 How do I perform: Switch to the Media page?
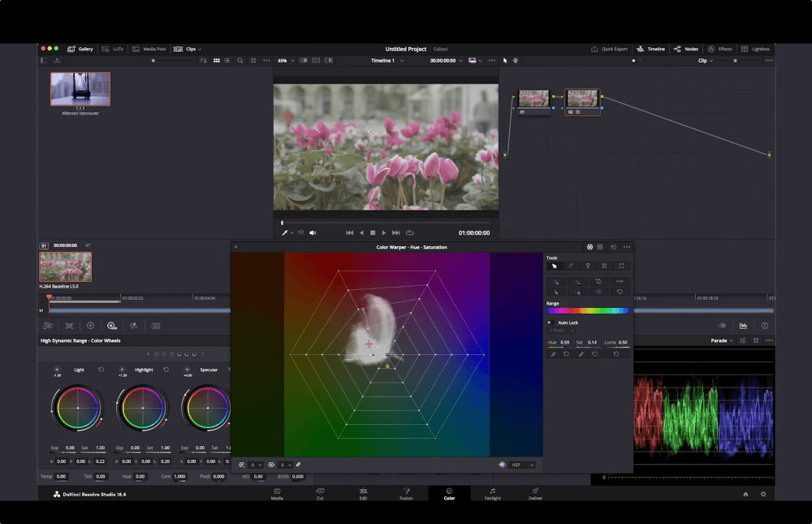(x=277, y=494)
